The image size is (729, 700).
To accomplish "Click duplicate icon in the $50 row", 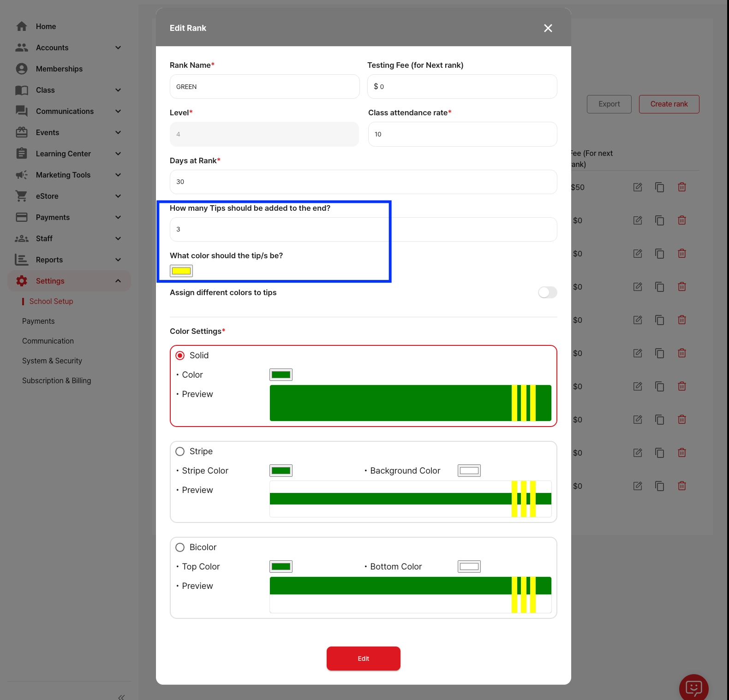I will tap(660, 187).
